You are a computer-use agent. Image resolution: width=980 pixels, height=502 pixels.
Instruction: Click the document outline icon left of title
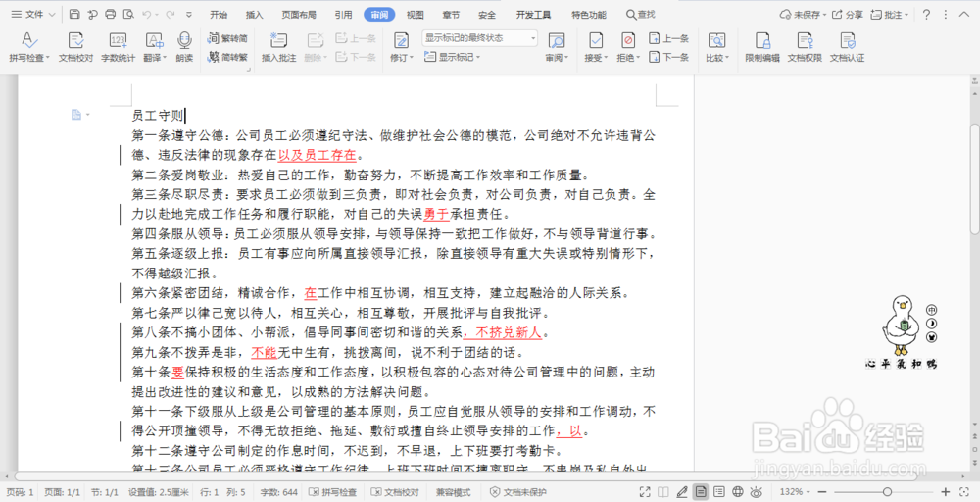(x=76, y=115)
